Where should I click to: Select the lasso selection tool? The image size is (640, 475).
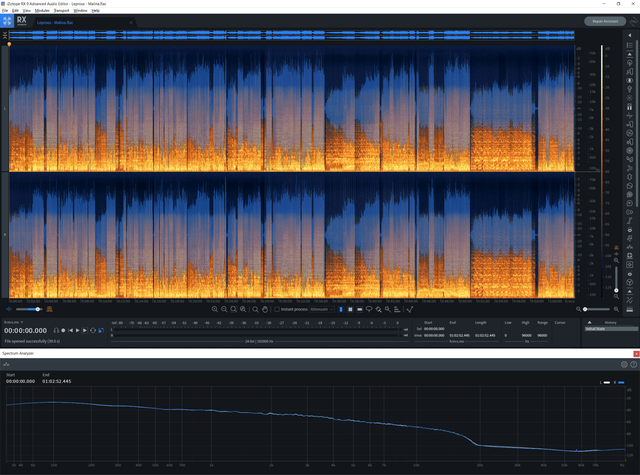tap(369, 309)
